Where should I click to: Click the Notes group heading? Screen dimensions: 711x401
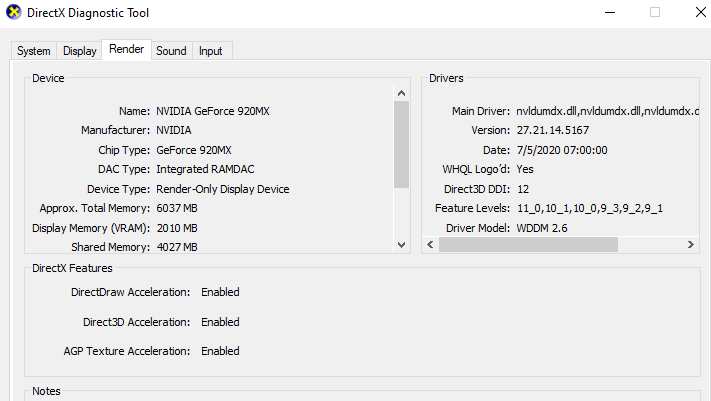click(46, 391)
